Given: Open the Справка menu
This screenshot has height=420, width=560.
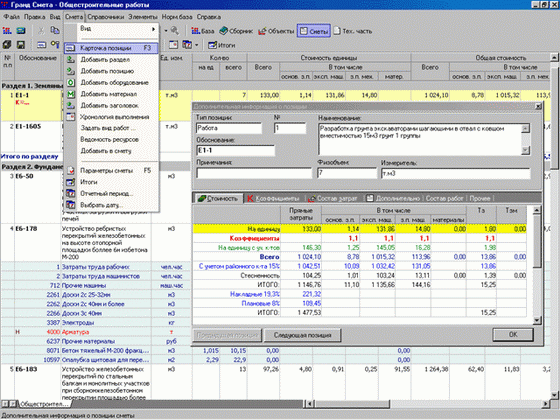Looking at the screenshot, I should click(209, 17).
